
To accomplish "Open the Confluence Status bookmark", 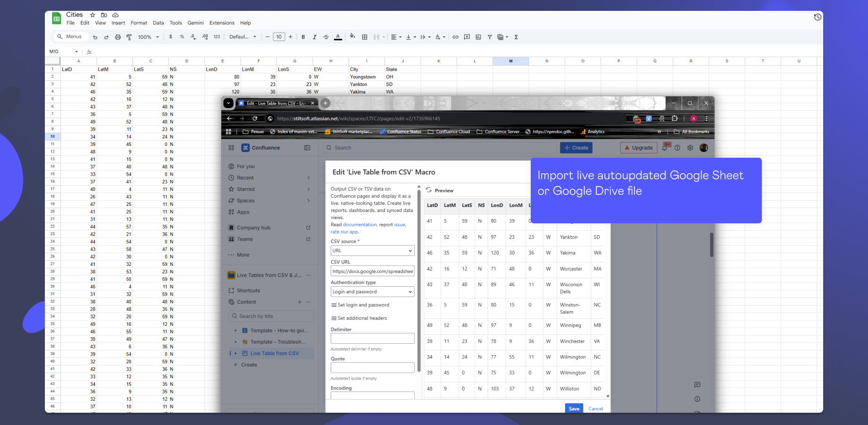I will click(x=401, y=132).
